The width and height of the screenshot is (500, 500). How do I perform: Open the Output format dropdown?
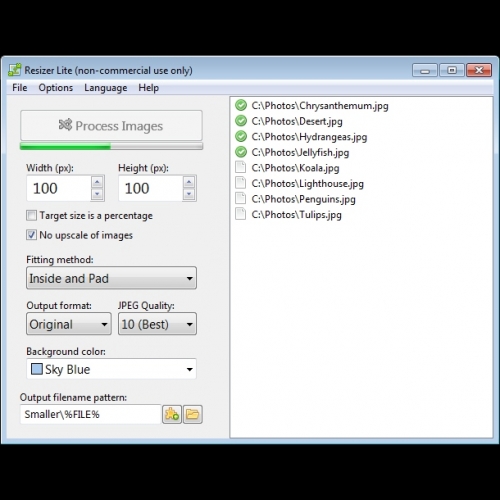[x=69, y=324]
